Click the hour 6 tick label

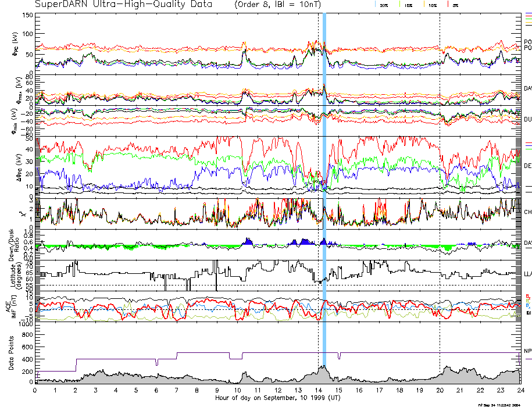click(x=156, y=390)
